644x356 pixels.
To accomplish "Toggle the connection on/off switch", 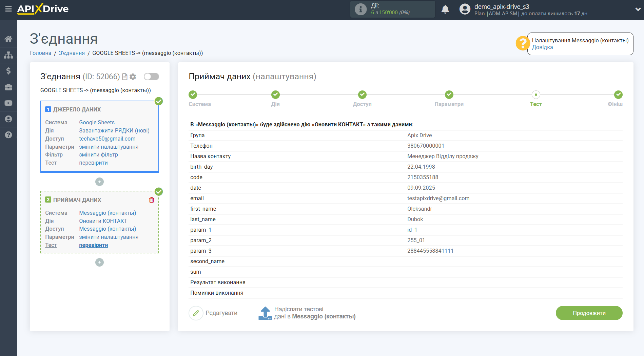I will 151,77.
